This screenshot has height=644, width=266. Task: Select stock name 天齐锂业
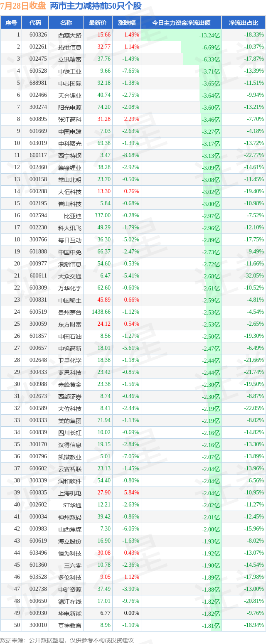click(70, 95)
